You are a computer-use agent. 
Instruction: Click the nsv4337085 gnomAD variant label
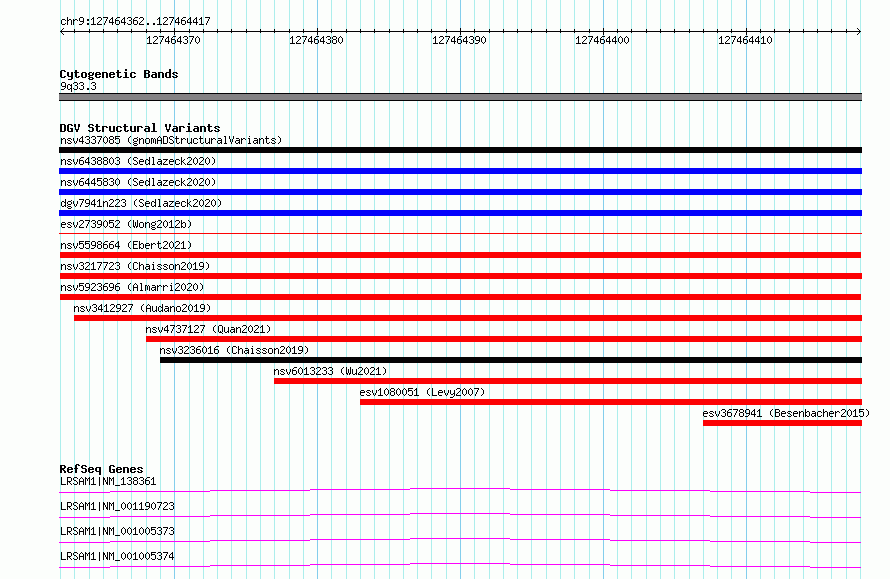[x=171, y=140]
